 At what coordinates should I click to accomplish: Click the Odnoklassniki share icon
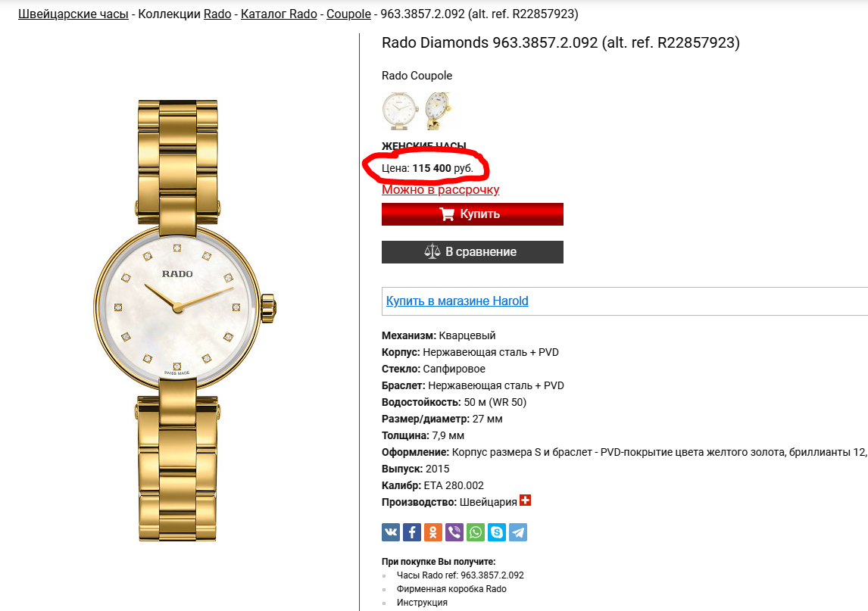(x=433, y=532)
